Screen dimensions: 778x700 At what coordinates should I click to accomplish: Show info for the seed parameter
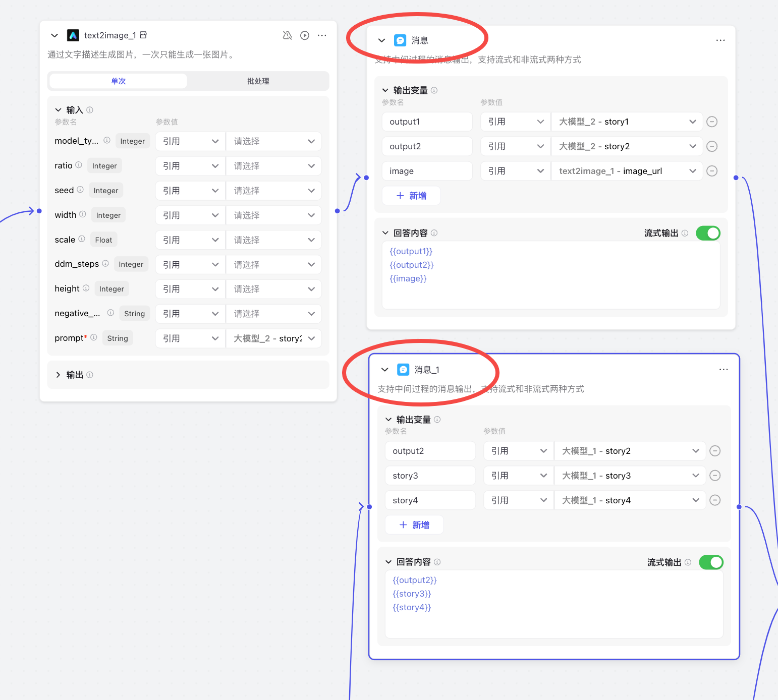(x=80, y=190)
